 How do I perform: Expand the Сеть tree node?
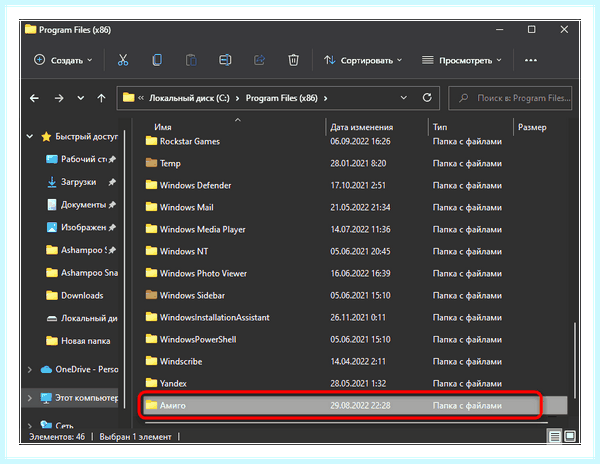(x=29, y=425)
